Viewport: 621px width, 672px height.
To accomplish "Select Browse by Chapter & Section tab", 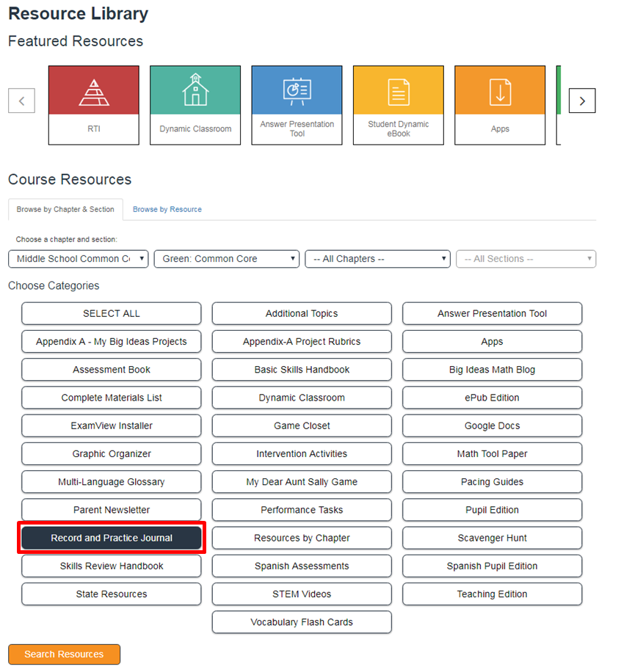I will point(65,209).
